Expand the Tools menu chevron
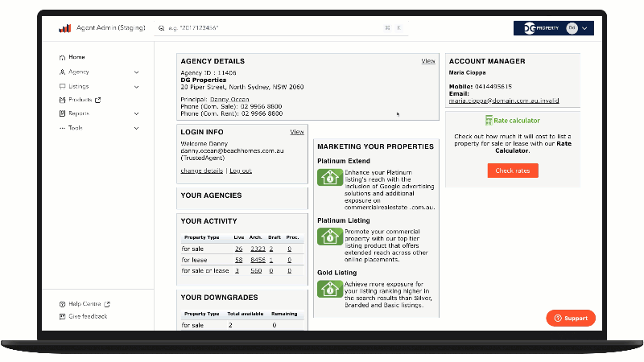This screenshot has height=362, width=644. (x=136, y=128)
